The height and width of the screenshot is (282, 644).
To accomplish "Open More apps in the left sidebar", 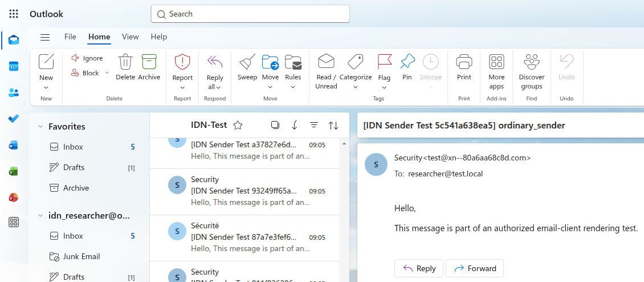I will [x=14, y=222].
